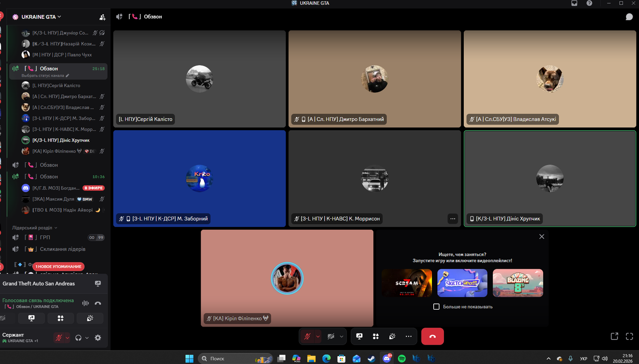The image size is (639, 364).
Task: Open Spotify from the Windows taskbar
Action: point(402,358)
